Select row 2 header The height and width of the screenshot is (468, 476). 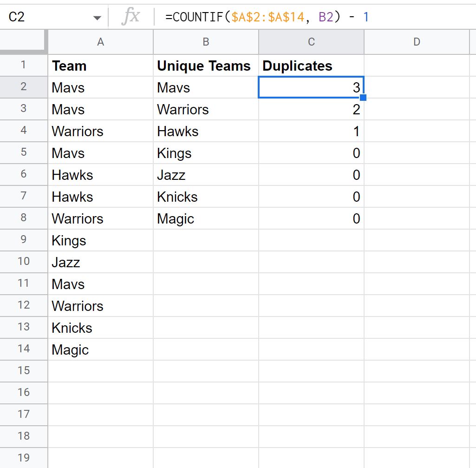click(x=24, y=87)
